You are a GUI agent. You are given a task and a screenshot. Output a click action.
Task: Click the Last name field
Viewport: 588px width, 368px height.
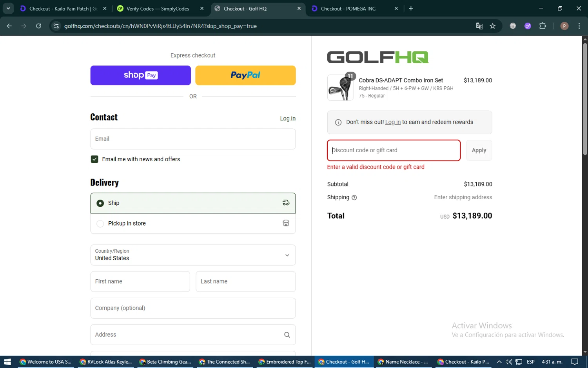click(245, 281)
